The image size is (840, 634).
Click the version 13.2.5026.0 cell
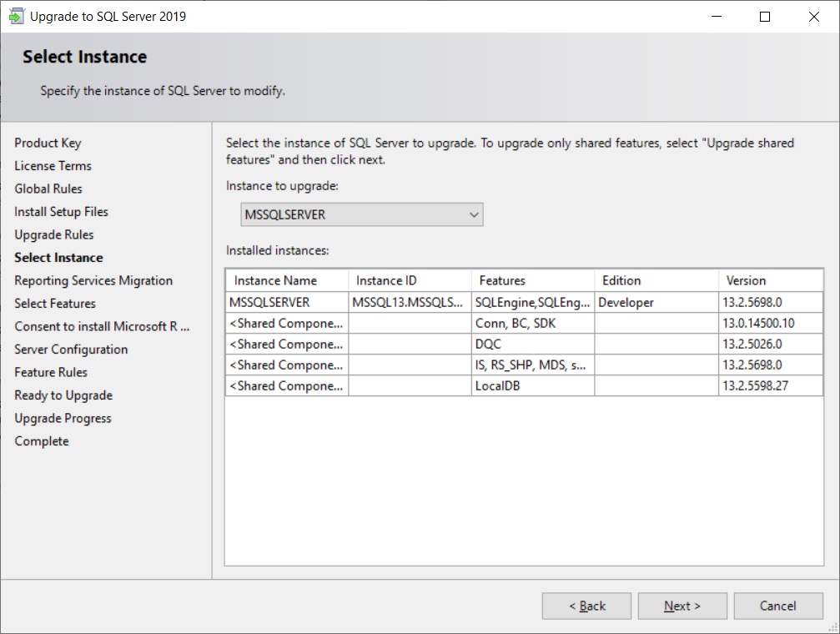point(771,344)
